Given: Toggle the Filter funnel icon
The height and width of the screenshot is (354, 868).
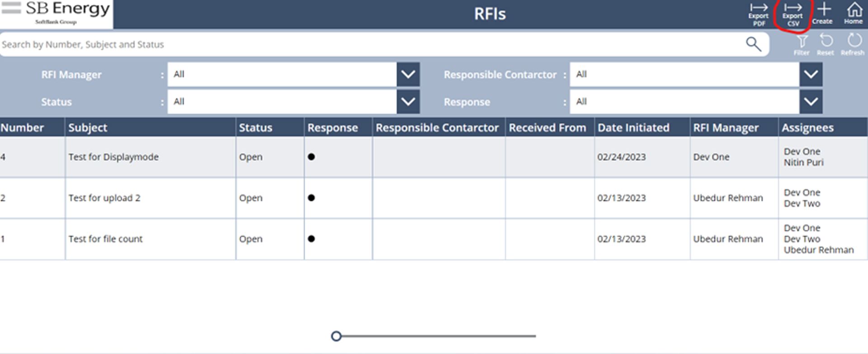Looking at the screenshot, I should tap(802, 44).
